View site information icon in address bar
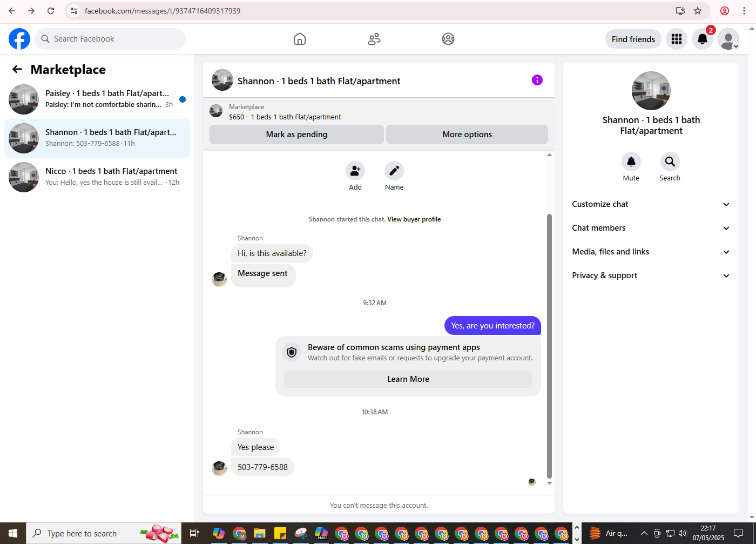This screenshot has height=544, width=756. point(75,11)
